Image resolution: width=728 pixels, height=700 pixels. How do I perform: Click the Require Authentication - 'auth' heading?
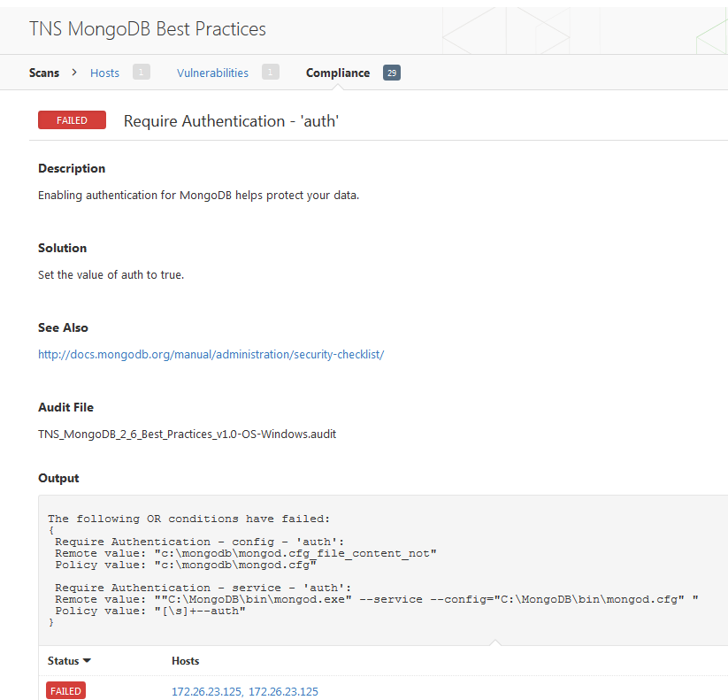(231, 121)
